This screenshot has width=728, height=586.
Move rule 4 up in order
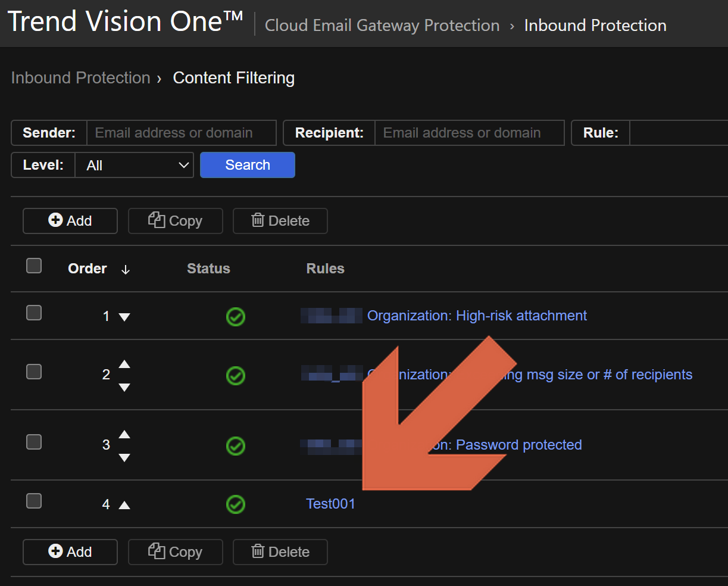[124, 505]
